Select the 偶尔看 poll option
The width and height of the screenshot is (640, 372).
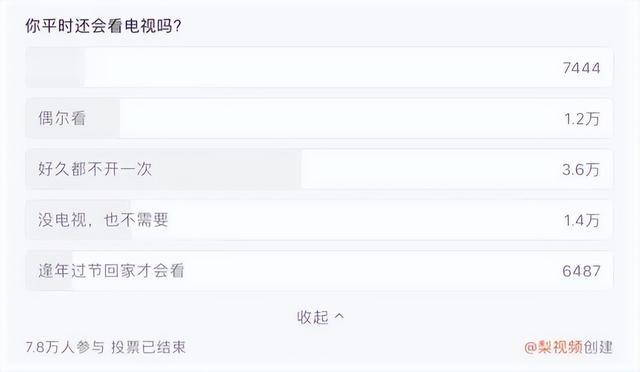point(319,118)
